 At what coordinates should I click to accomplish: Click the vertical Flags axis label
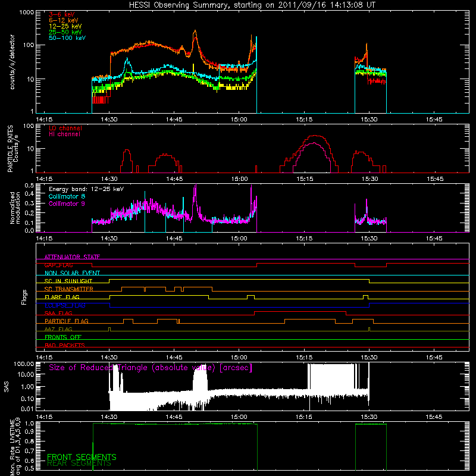coord(24,297)
